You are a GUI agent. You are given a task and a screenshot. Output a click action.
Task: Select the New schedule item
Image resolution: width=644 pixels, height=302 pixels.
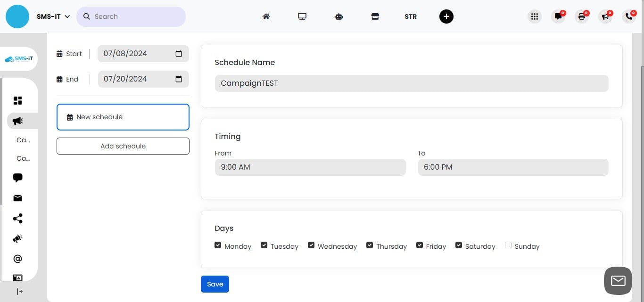point(123,117)
